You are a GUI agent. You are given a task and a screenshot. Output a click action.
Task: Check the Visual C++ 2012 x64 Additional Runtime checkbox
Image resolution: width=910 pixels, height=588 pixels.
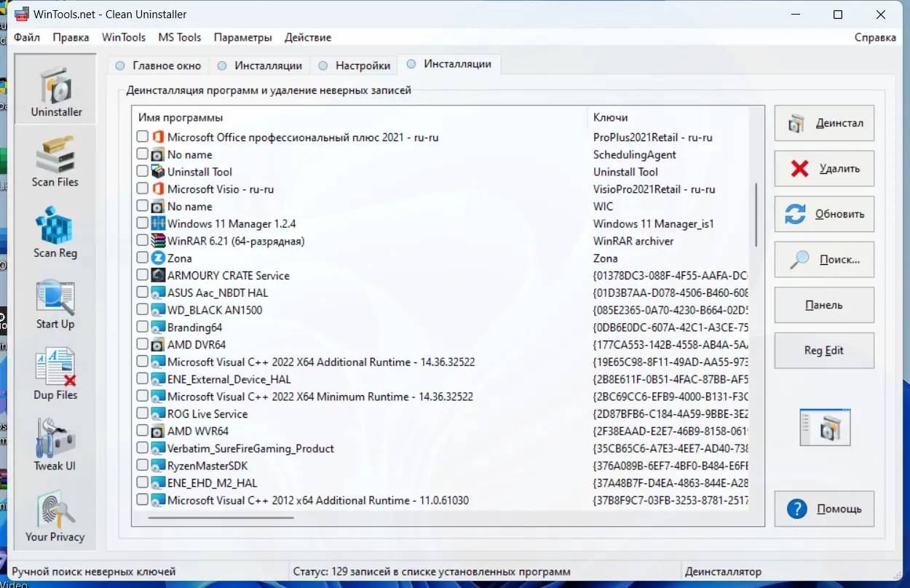143,501
